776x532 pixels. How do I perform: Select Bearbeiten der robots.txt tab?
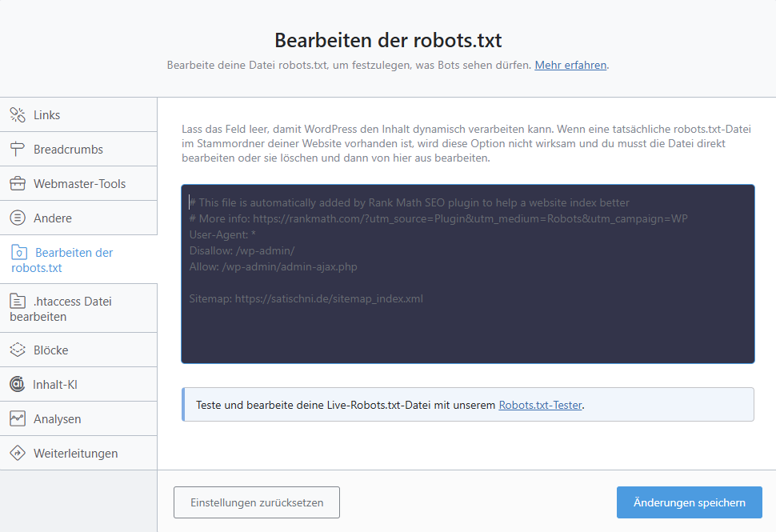point(78,259)
